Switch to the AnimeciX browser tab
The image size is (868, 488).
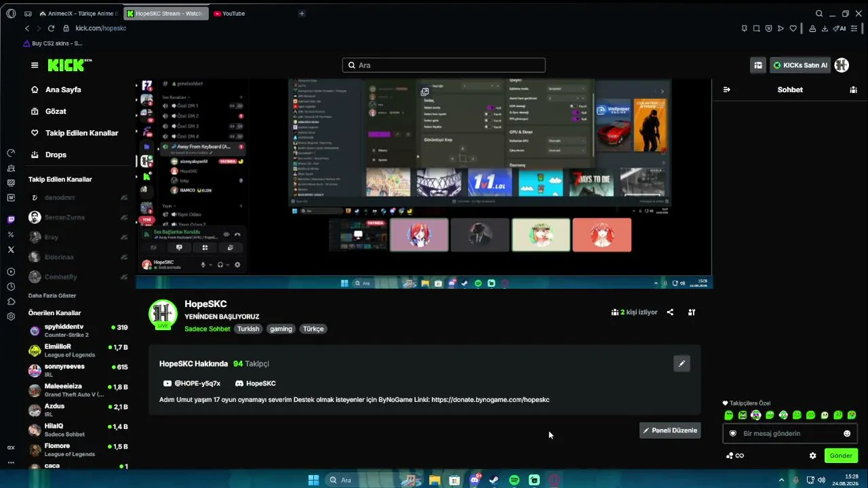pos(78,14)
